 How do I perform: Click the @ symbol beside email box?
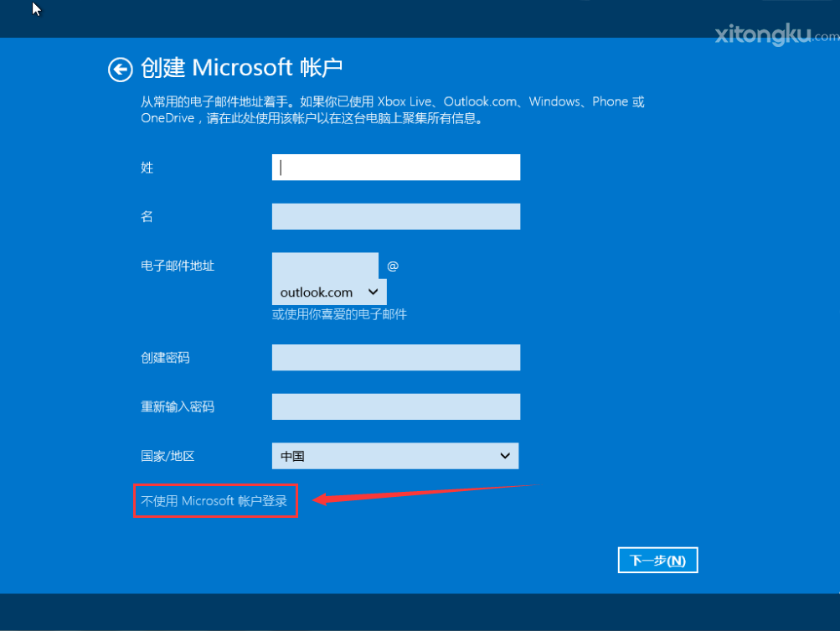(393, 266)
